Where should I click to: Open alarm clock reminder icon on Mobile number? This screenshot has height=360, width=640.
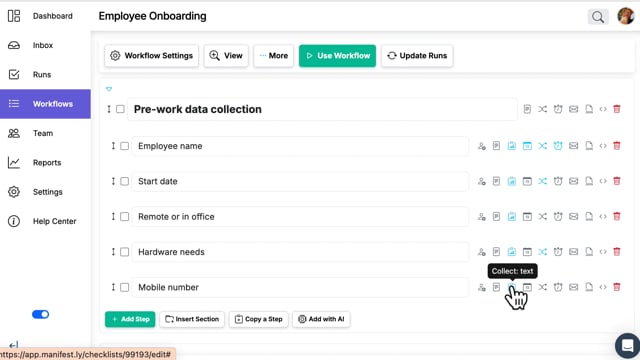pyautogui.click(x=558, y=287)
